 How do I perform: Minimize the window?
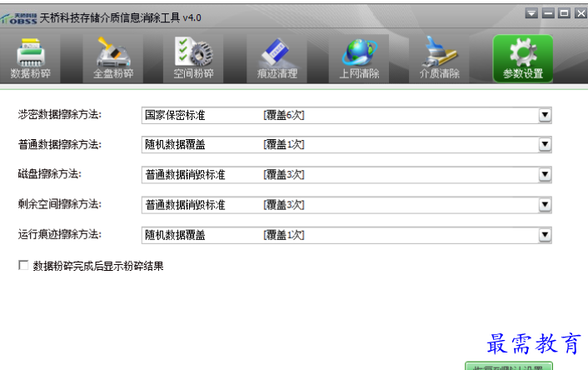(548, 14)
